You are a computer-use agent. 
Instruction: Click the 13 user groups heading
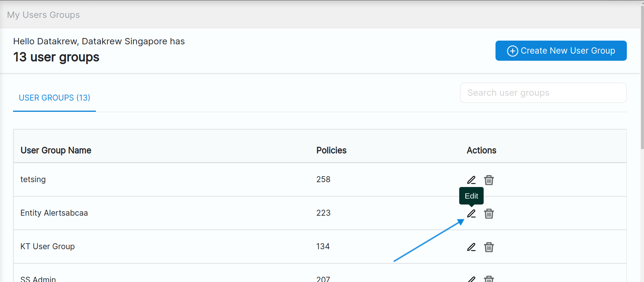coord(56,57)
